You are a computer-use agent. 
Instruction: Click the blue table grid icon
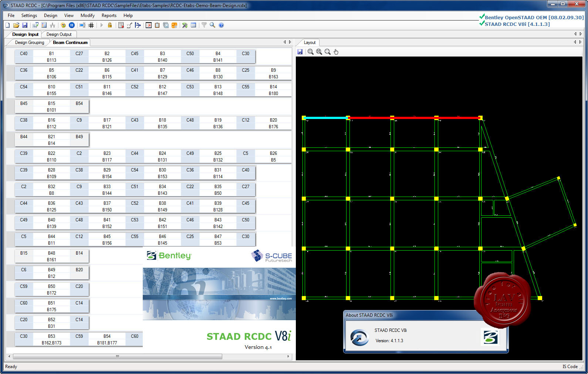193,25
